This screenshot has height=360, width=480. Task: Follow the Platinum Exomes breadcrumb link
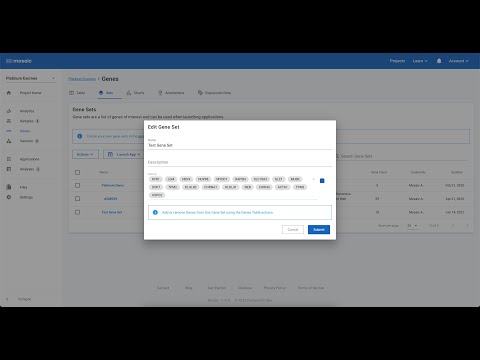pyautogui.click(x=82, y=79)
